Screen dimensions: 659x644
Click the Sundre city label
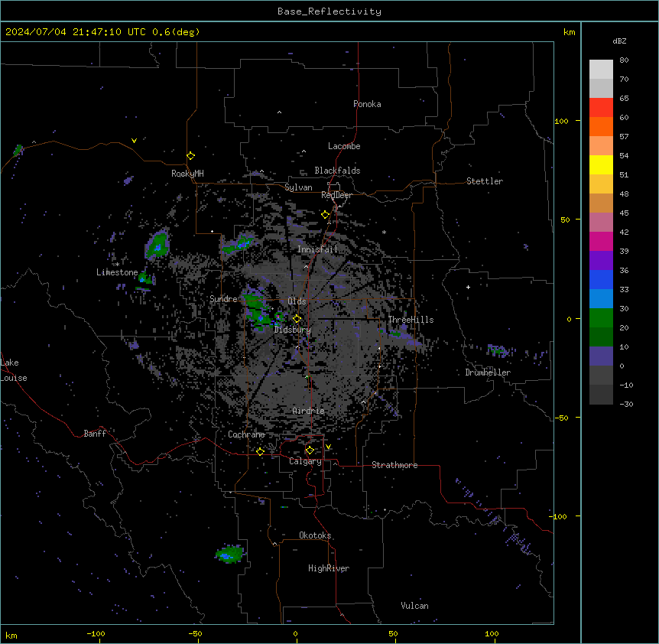point(223,299)
